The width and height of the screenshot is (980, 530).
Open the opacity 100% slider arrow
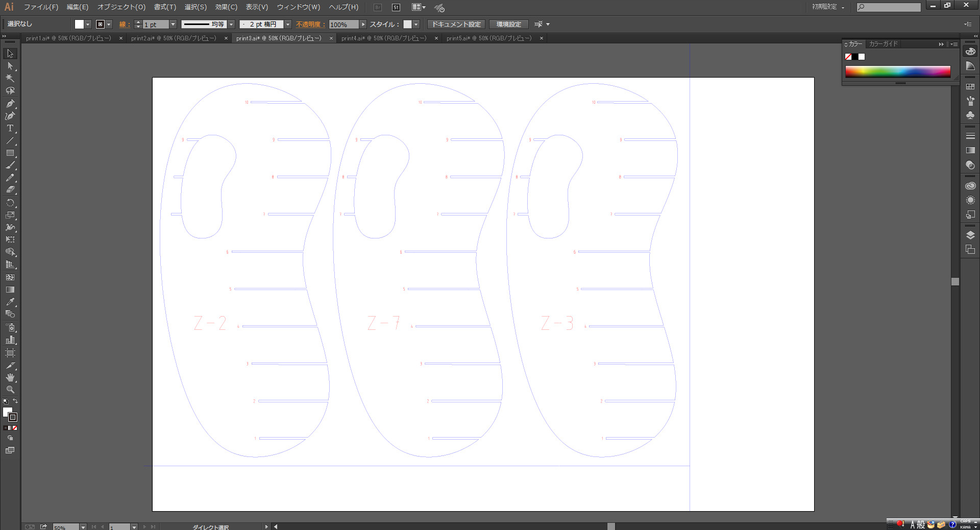click(363, 25)
